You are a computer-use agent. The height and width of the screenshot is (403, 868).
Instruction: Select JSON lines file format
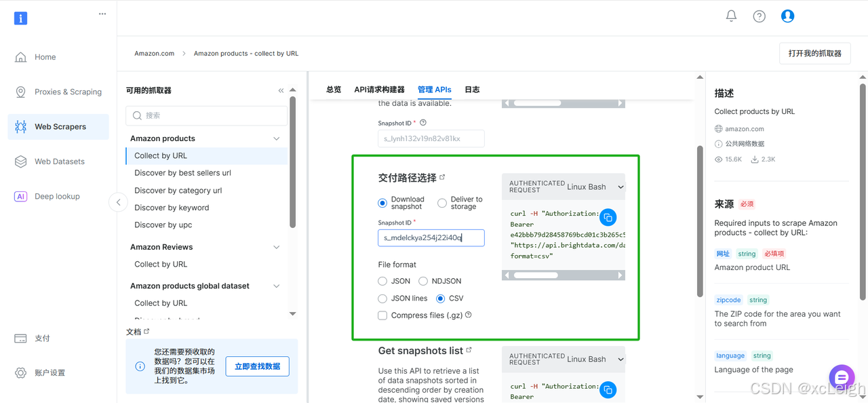point(382,299)
